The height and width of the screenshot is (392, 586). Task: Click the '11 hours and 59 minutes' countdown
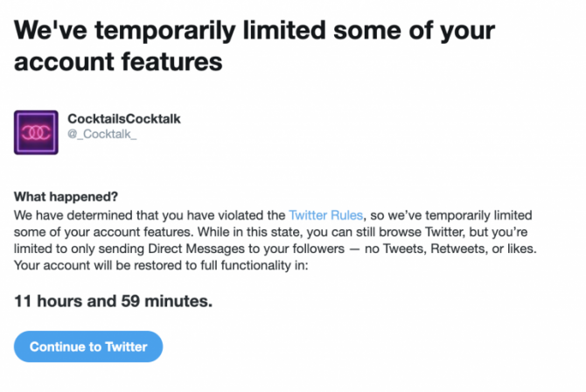pos(113,301)
